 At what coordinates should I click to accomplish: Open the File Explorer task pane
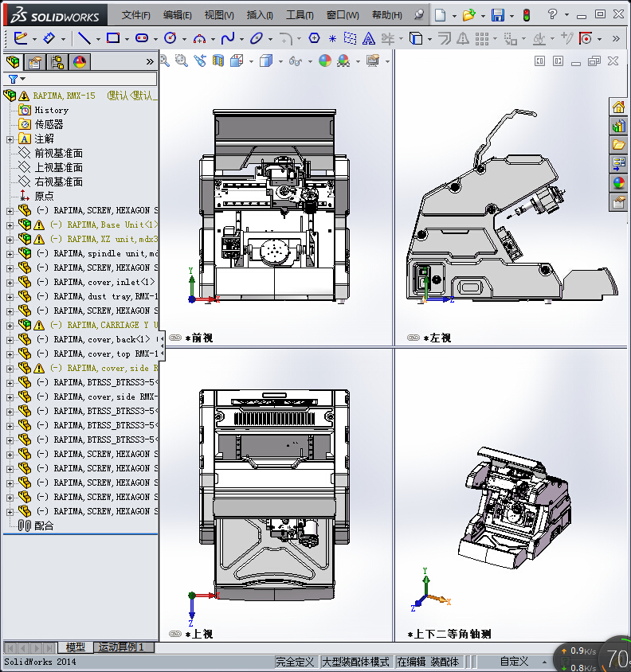click(618, 145)
